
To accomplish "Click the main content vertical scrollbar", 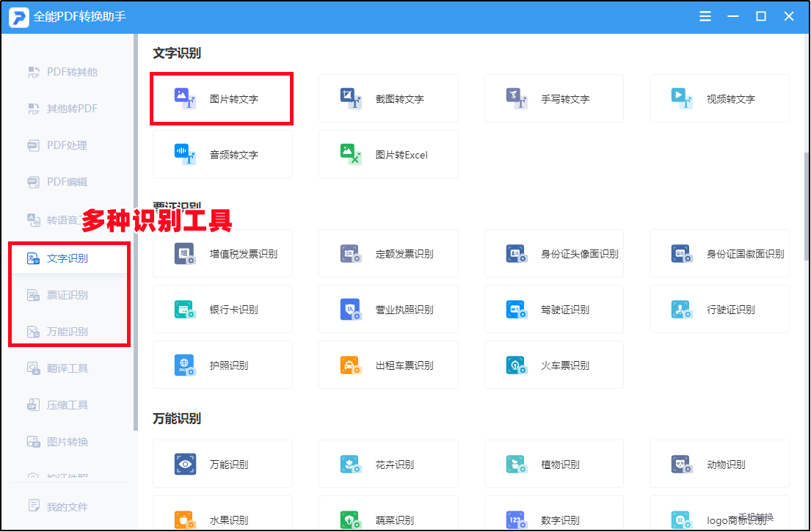I will click(807, 205).
